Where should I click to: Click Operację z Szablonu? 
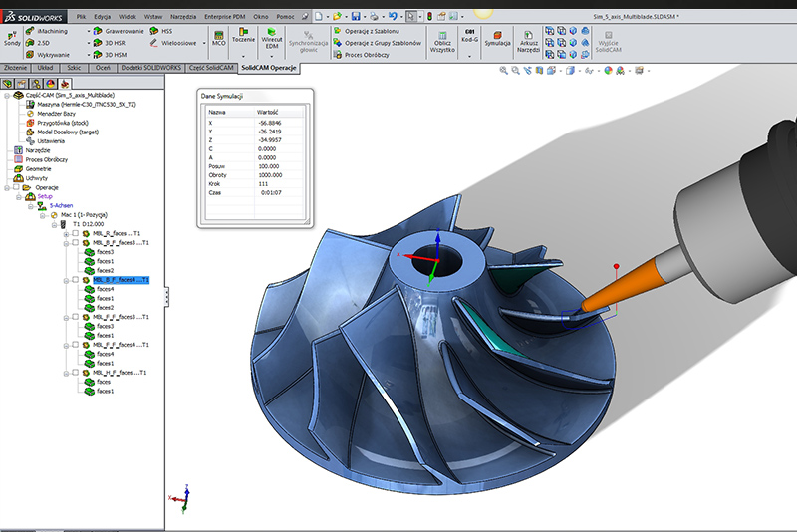click(x=367, y=31)
